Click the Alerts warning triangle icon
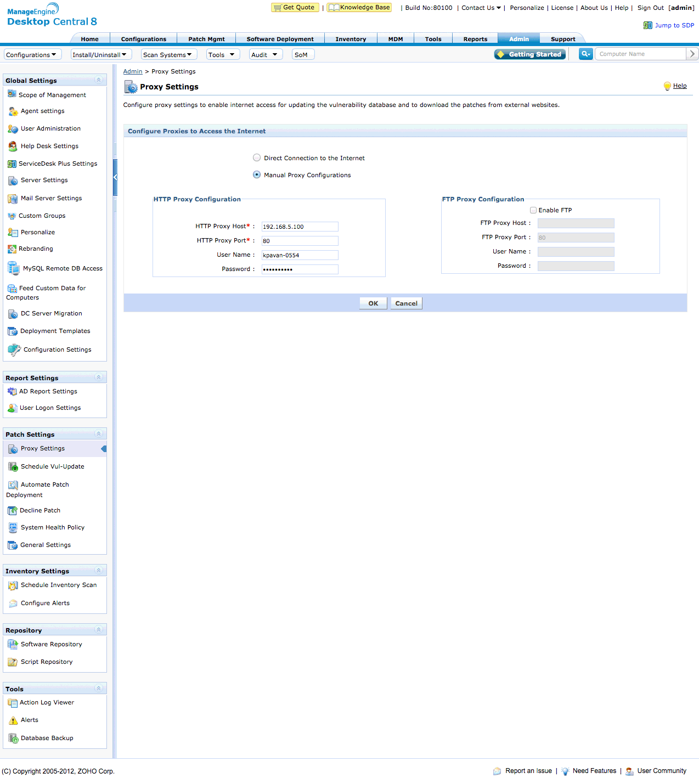The image size is (699, 784). 13,720
